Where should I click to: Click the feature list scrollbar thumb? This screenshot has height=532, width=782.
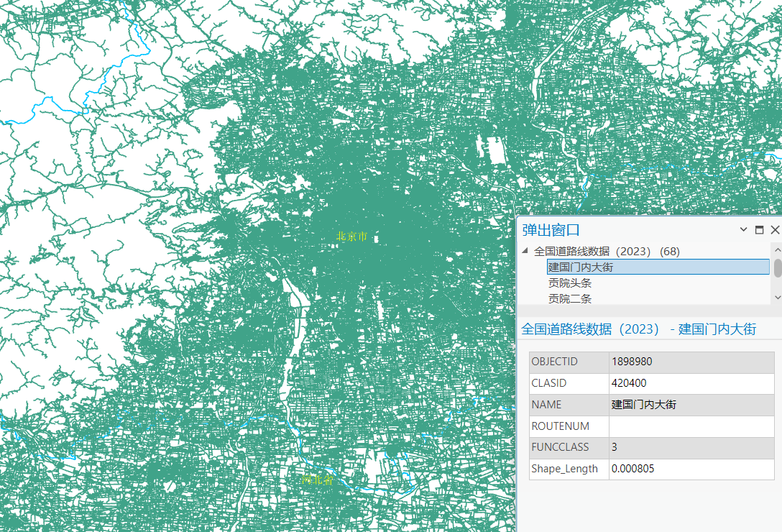(778, 268)
